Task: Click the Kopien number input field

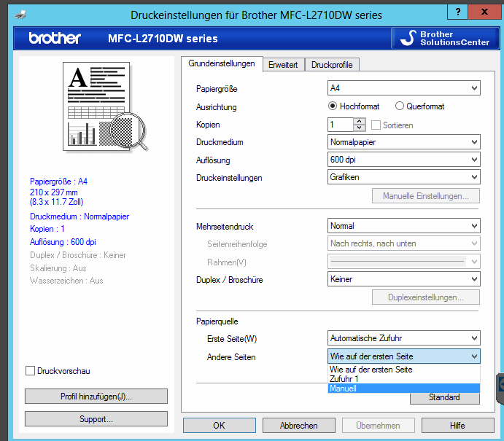Action: (x=341, y=125)
